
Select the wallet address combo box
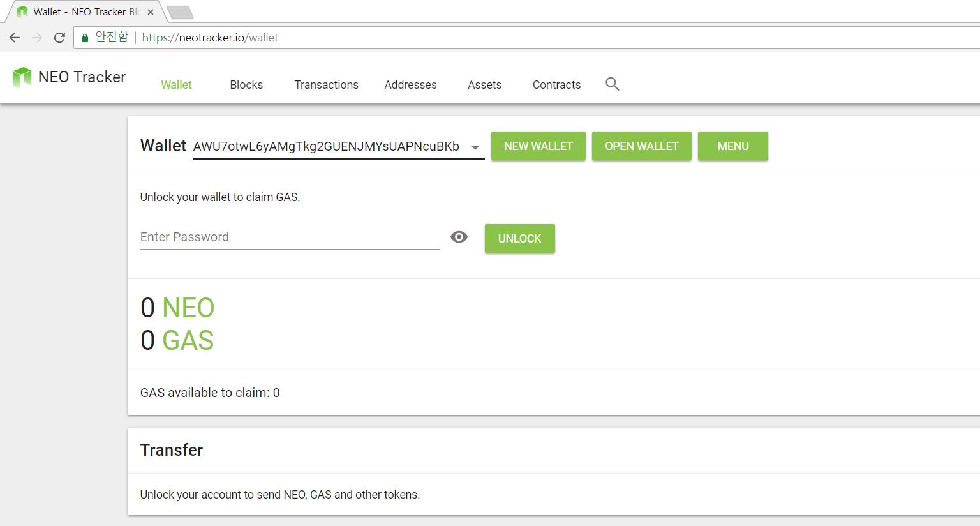(339, 147)
